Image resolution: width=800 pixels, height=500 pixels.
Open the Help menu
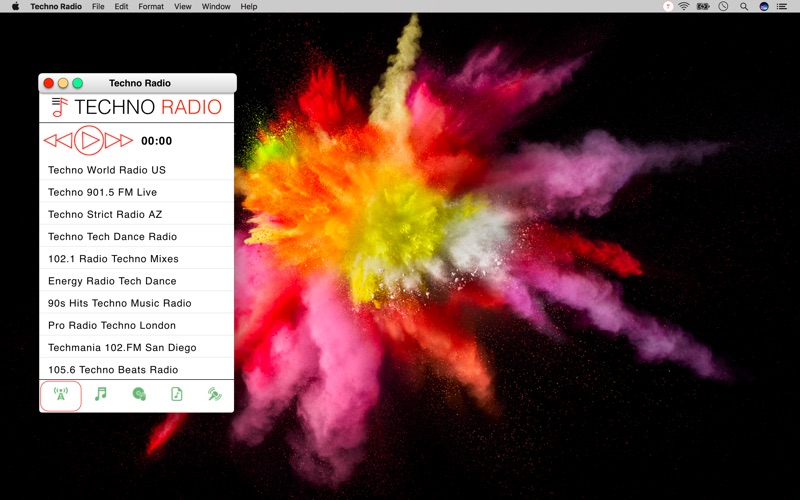pyautogui.click(x=248, y=6)
